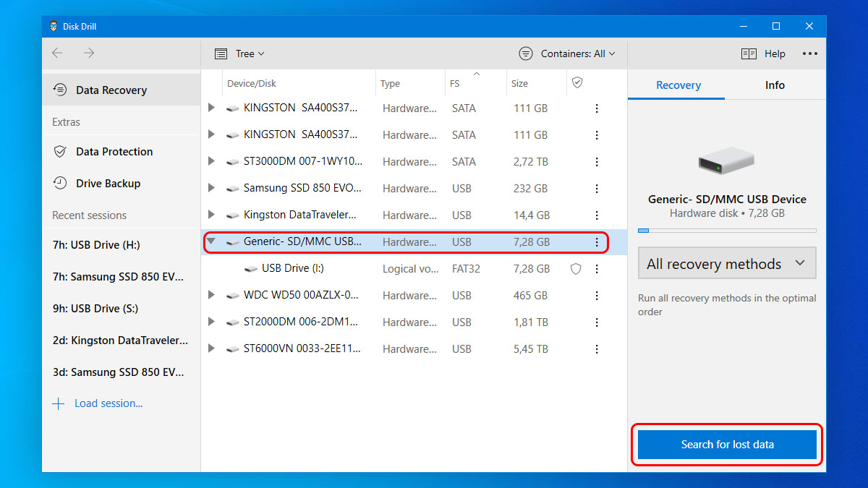The height and width of the screenshot is (488, 868).
Task: Click the disk usage progress bar
Action: pyautogui.click(x=727, y=231)
